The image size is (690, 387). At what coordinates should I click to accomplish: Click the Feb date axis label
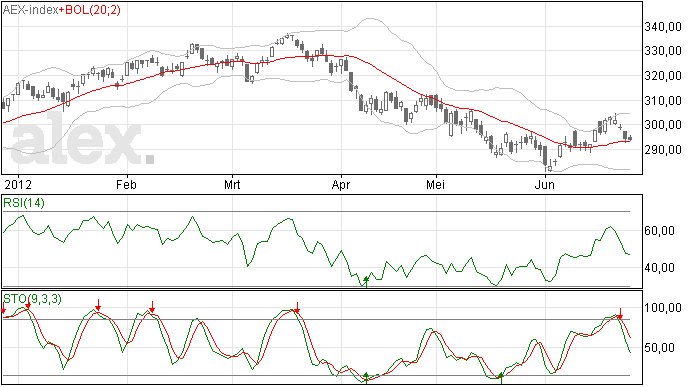[x=126, y=184]
